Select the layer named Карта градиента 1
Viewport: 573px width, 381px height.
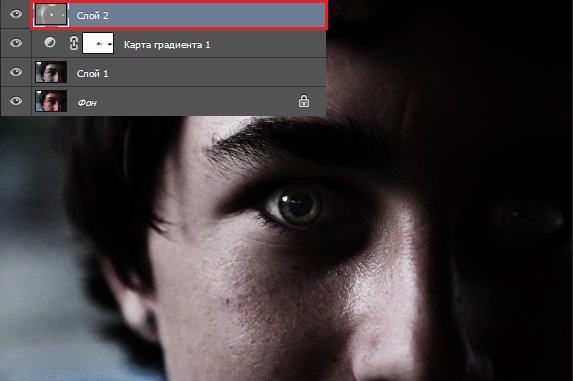point(167,45)
